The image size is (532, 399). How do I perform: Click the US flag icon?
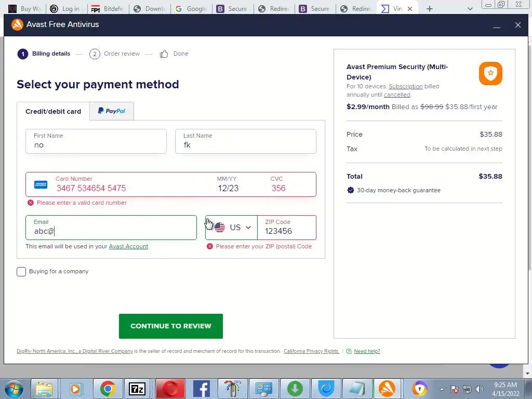pos(220,228)
